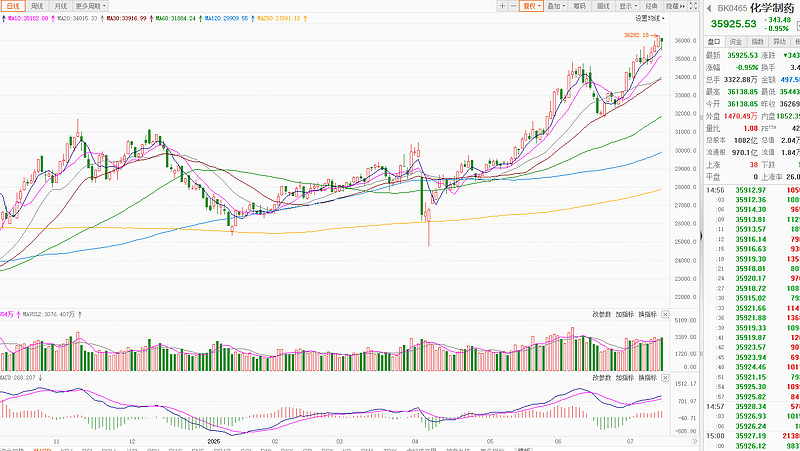Click the splitter handle beside quote panel
This screenshot has width=800, height=451.
pos(701,236)
